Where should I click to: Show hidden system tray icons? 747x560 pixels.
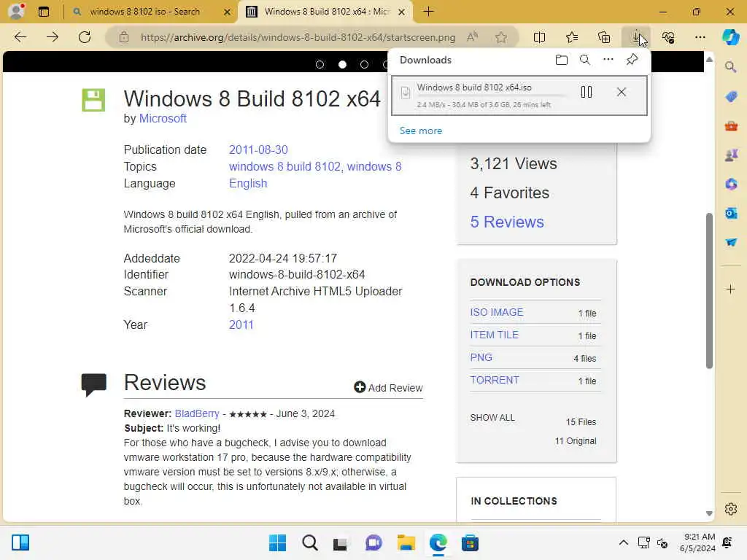(623, 542)
